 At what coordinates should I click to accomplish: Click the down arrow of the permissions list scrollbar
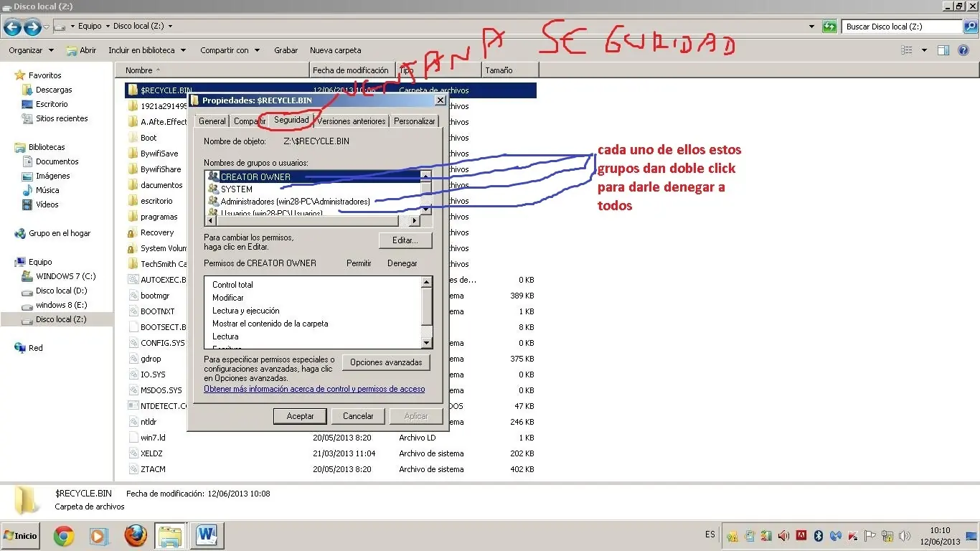(x=427, y=343)
